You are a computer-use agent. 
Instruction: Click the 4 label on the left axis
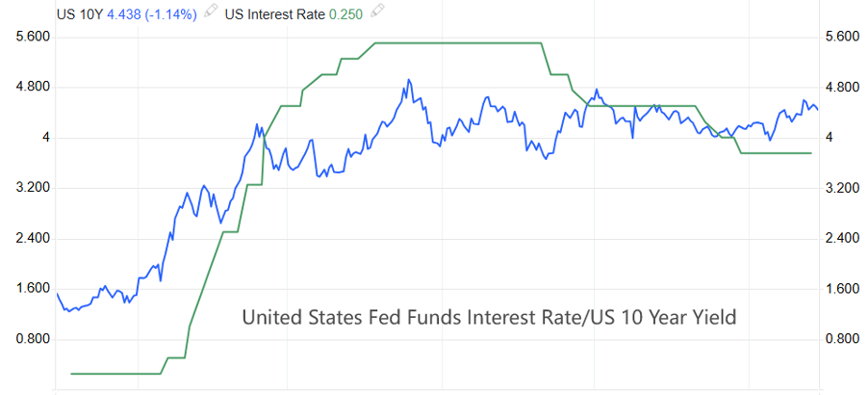click(46, 138)
